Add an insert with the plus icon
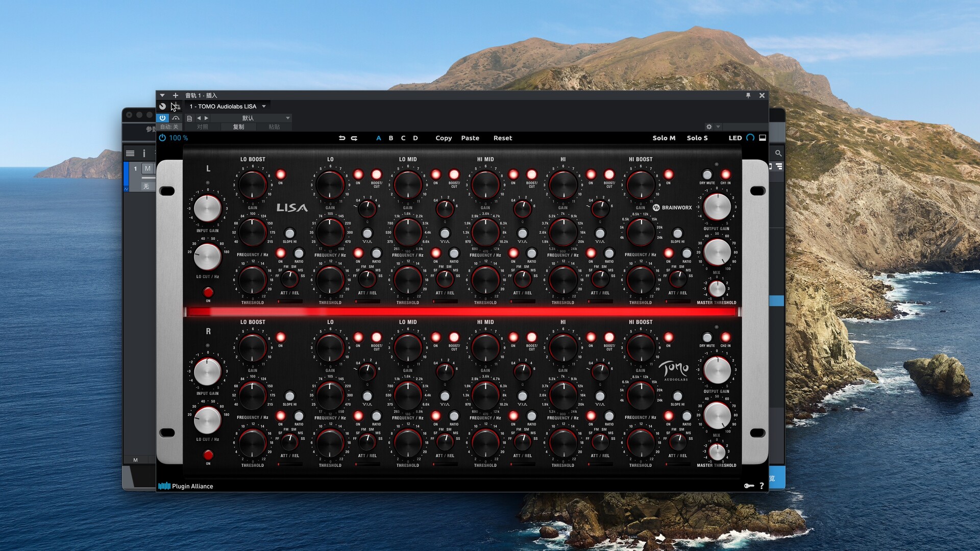 coord(175,95)
